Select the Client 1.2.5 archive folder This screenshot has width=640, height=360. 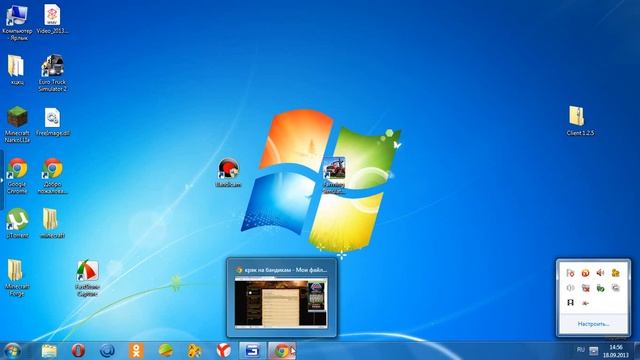(580, 121)
